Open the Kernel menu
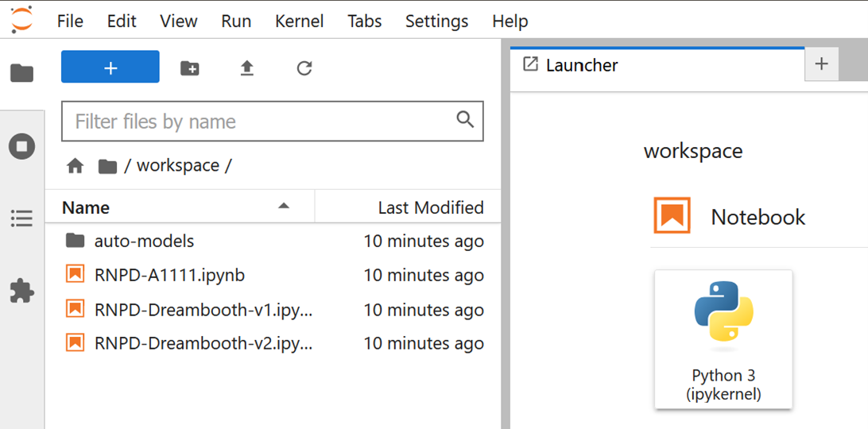The width and height of the screenshot is (868, 429). [299, 21]
